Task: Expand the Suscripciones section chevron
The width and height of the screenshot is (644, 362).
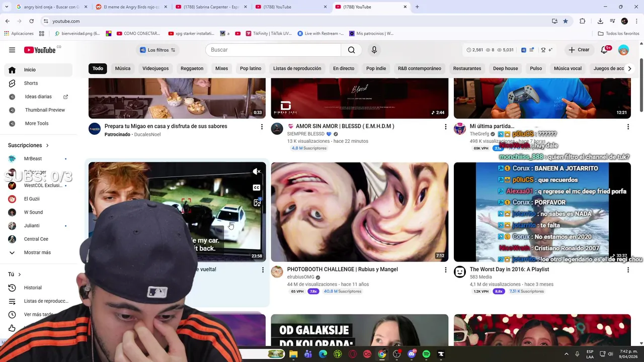Action: (47, 145)
